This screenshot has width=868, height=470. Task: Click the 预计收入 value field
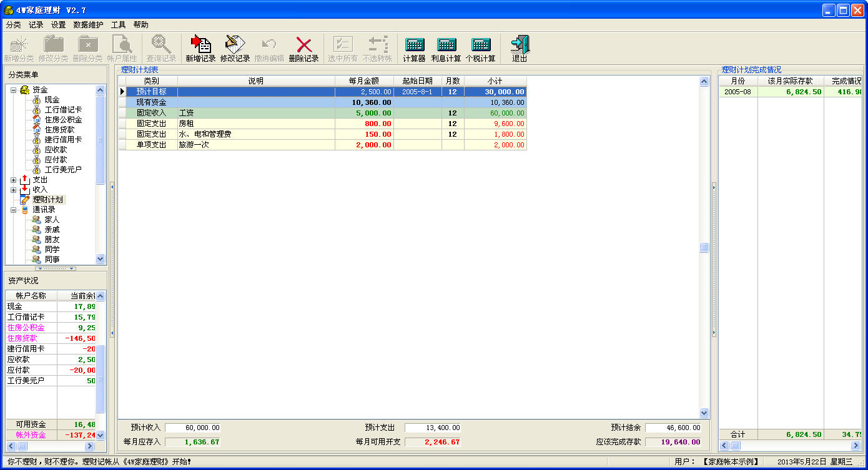click(193, 428)
